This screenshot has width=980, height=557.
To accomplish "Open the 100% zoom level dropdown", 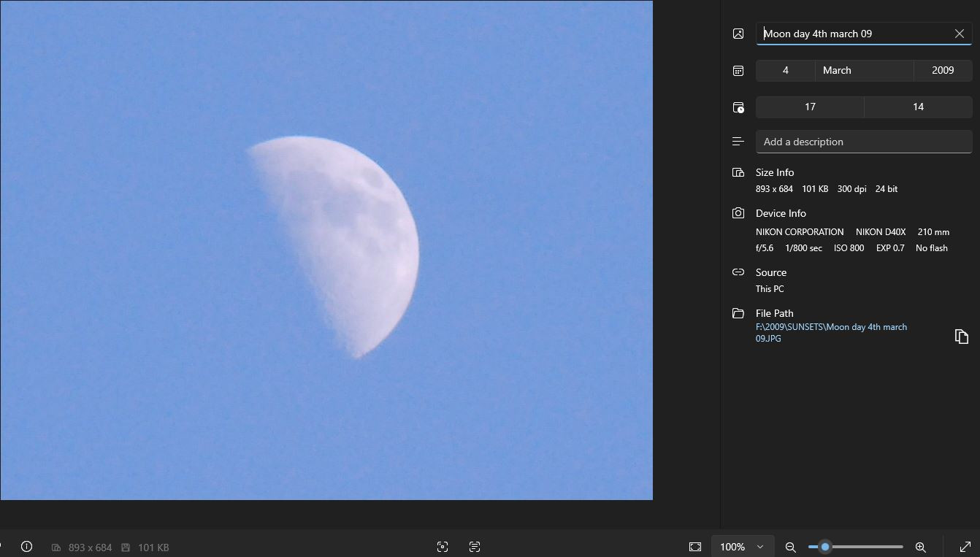I will click(x=742, y=547).
